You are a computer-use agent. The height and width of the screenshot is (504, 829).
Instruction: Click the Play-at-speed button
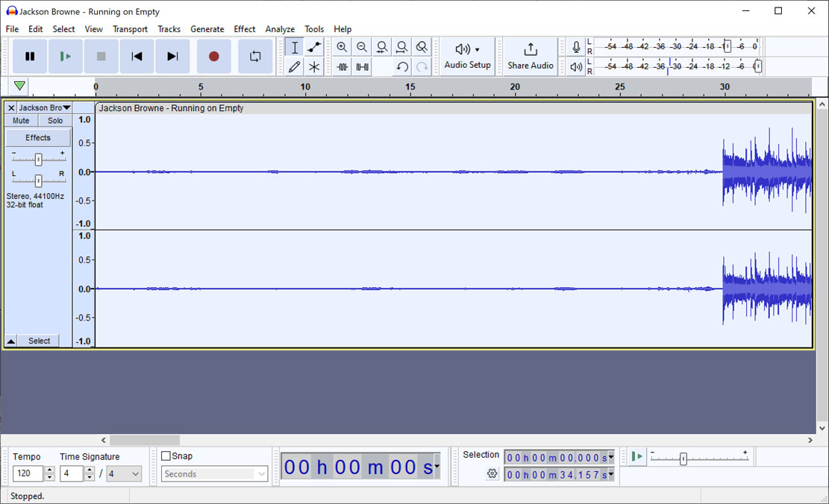[637, 456]
